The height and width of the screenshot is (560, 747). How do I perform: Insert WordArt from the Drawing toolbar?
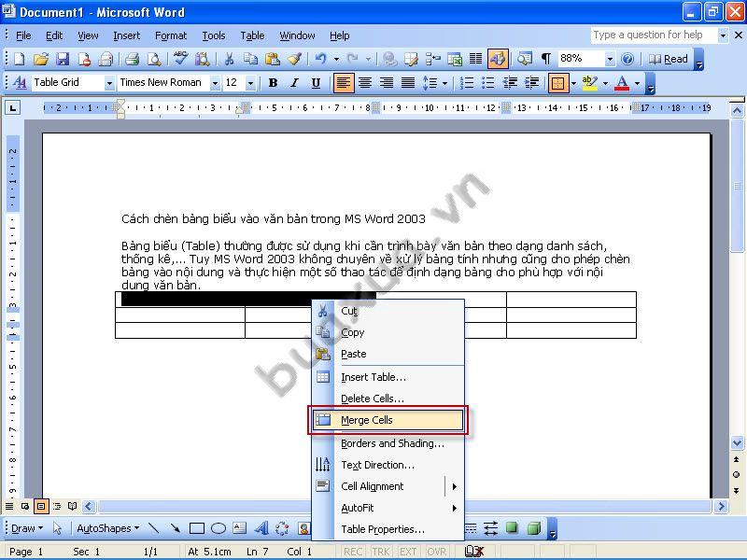[261, 528]
